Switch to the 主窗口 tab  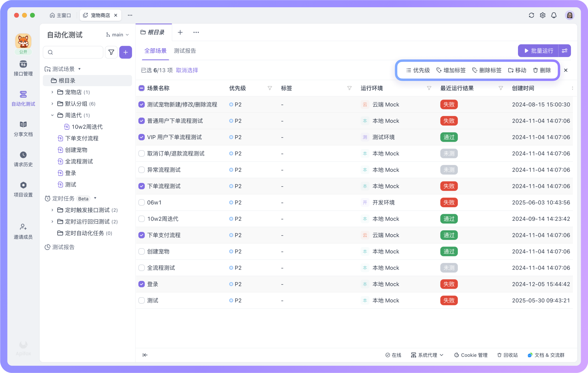pos(60,15)
